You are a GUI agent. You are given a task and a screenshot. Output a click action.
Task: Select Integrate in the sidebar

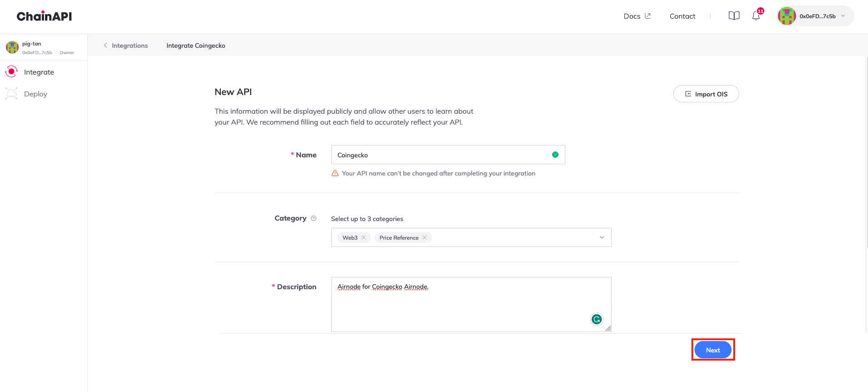point(39,72)
